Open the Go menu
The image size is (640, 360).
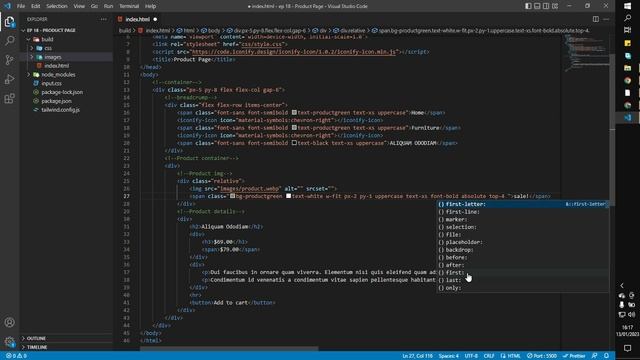(94, 6)
